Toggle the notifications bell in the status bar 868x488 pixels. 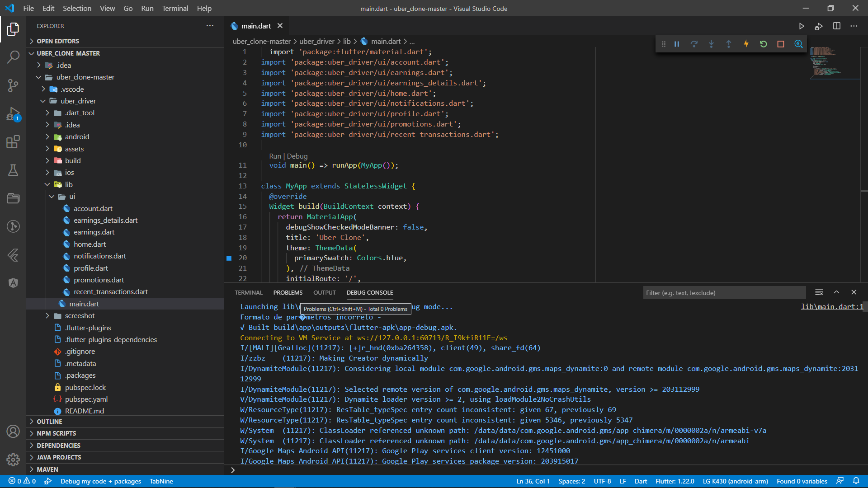point(857,481)
